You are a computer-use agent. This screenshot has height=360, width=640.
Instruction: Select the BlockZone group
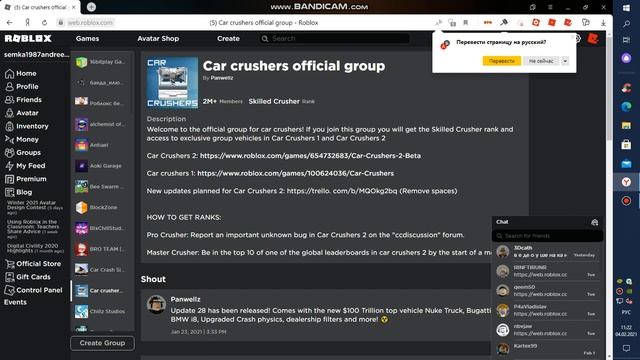(101, 207)
